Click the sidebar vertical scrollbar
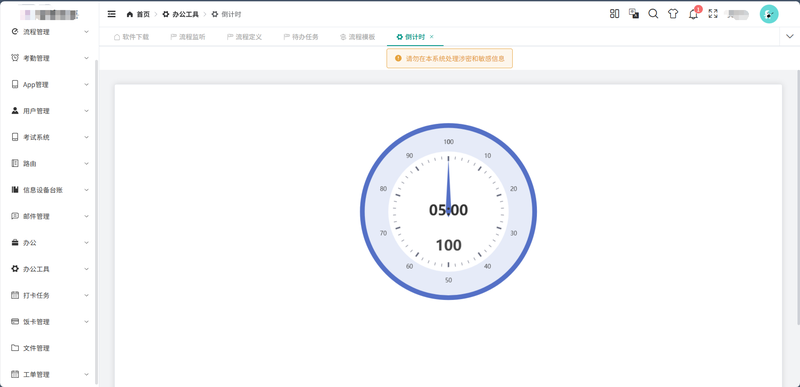Screen dimensions: 800x387 click(96, 222)
